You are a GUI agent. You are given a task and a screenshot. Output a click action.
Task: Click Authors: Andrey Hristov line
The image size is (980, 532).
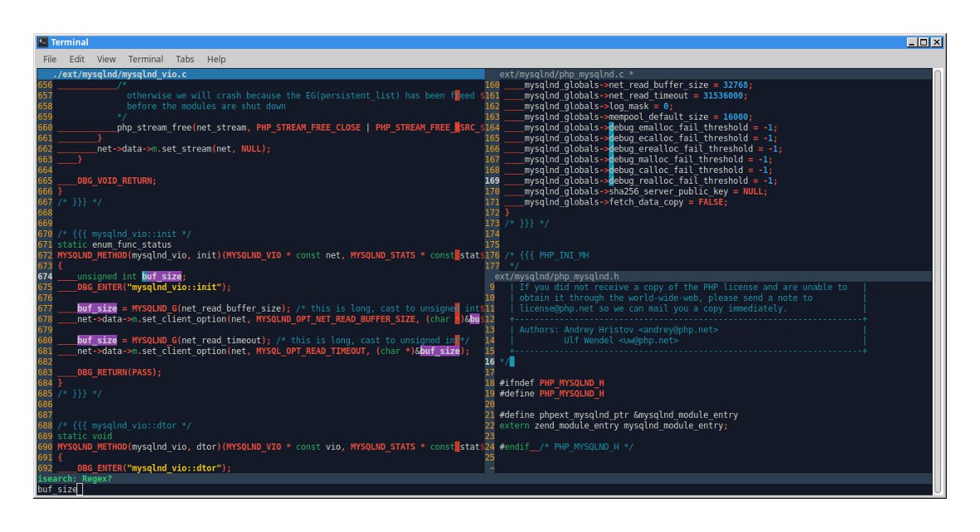tap(618, 329)
